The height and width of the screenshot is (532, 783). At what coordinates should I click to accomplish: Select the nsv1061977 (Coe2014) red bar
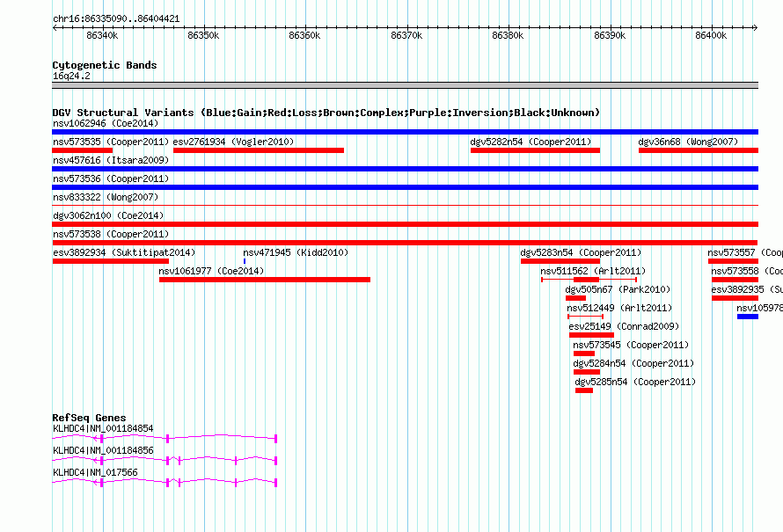click(x=265, y=280)
